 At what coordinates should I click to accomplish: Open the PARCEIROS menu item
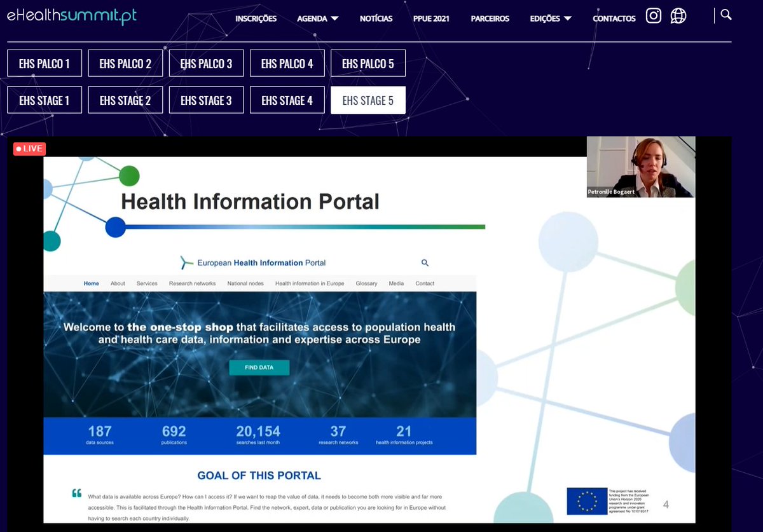tap(490, 18)
